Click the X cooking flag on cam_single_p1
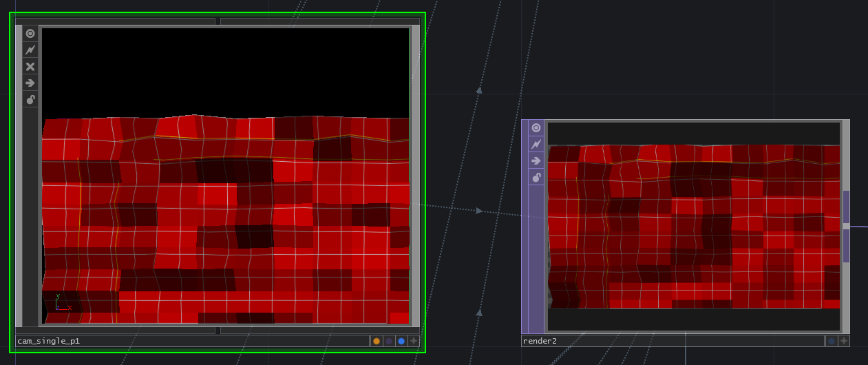868x365 pixels. (x=30, y=67)
